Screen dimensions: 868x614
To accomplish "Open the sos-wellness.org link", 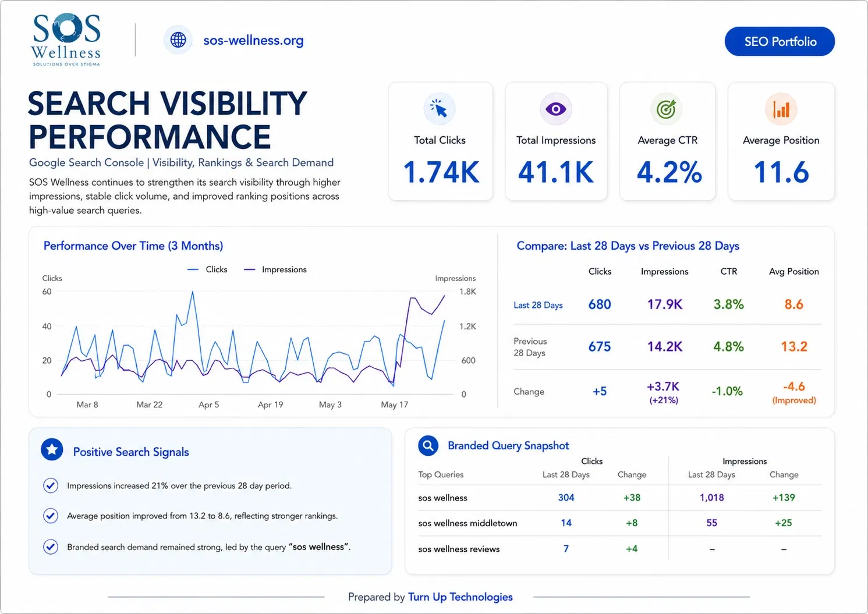I will pyautogui.click(x=253, y=40).
